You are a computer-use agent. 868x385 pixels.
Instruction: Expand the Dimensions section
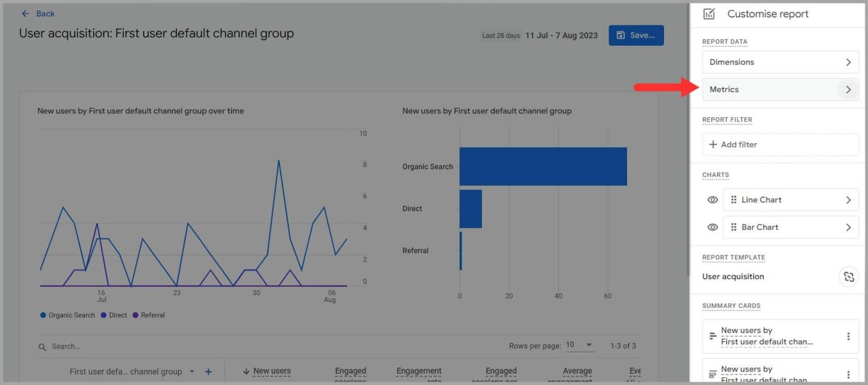tap(780, 62)
